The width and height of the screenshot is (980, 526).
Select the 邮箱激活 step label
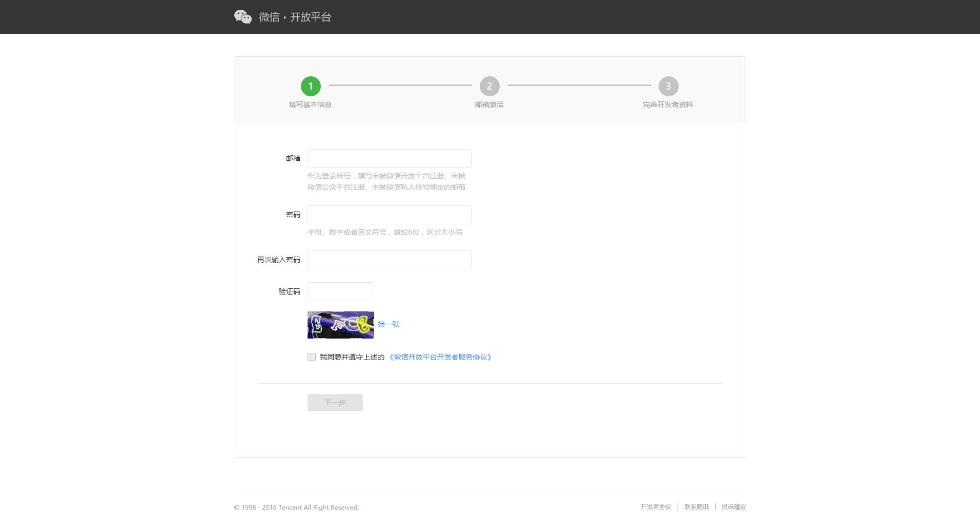[489, 104]
